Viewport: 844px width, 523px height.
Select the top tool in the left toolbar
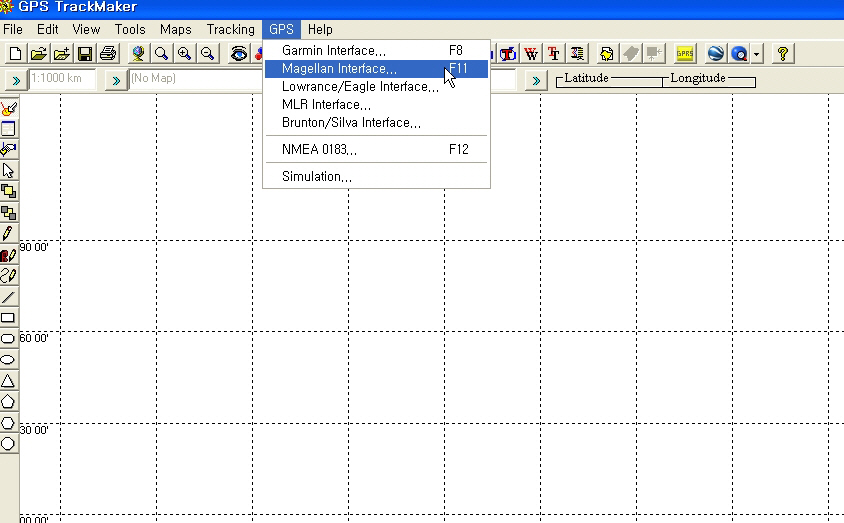click(x=9, y=108)
